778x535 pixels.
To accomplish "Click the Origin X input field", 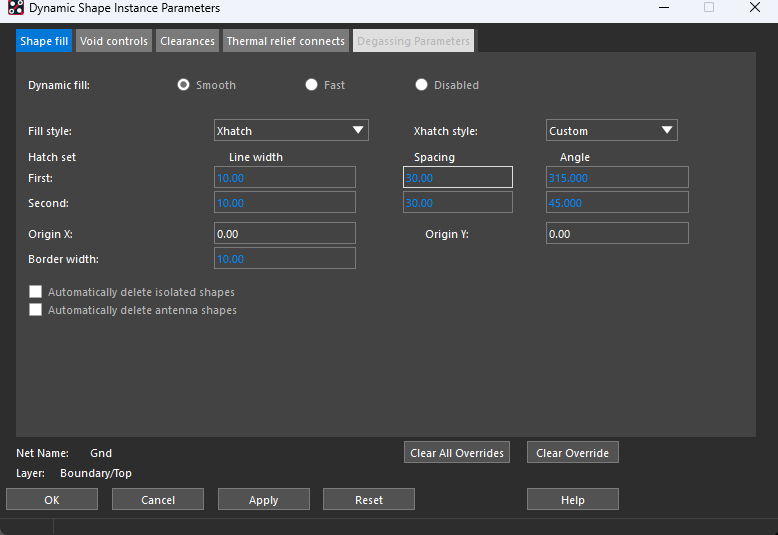I will (x=285, y=234).
